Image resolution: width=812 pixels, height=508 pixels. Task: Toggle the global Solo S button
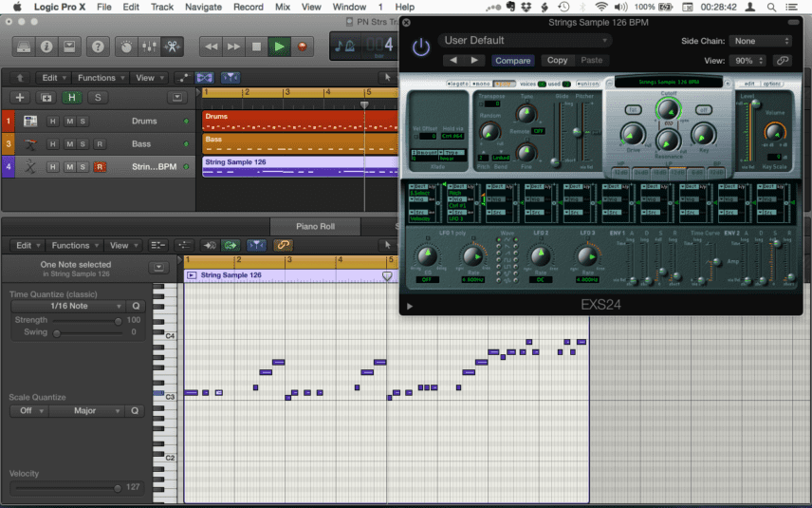tap(98, 98)
